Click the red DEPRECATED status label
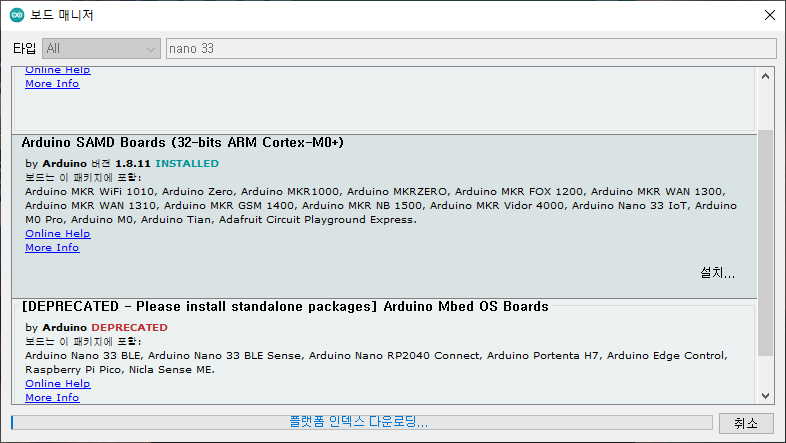Image resolution: width=786 pixels, height=443 pixels. click(129, 327)
